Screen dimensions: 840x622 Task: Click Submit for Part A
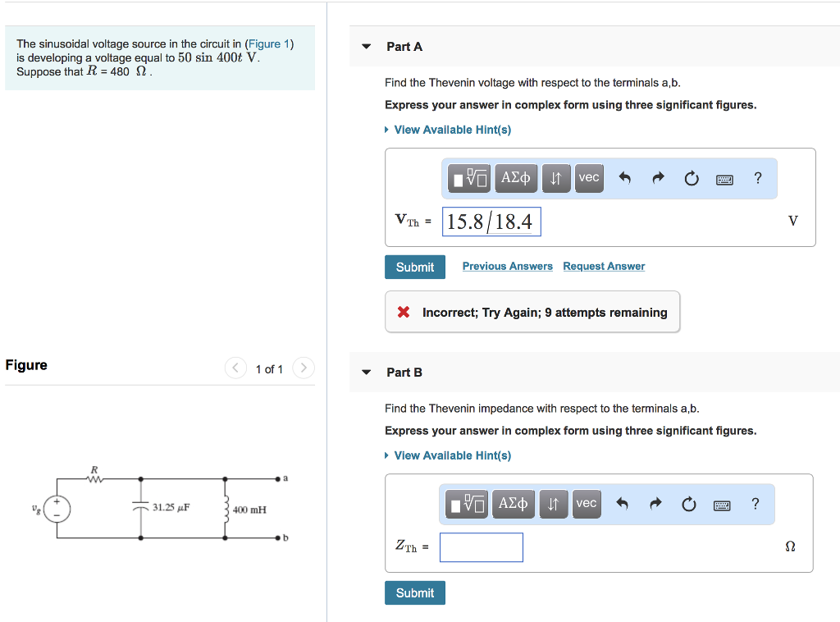[414, 267]
